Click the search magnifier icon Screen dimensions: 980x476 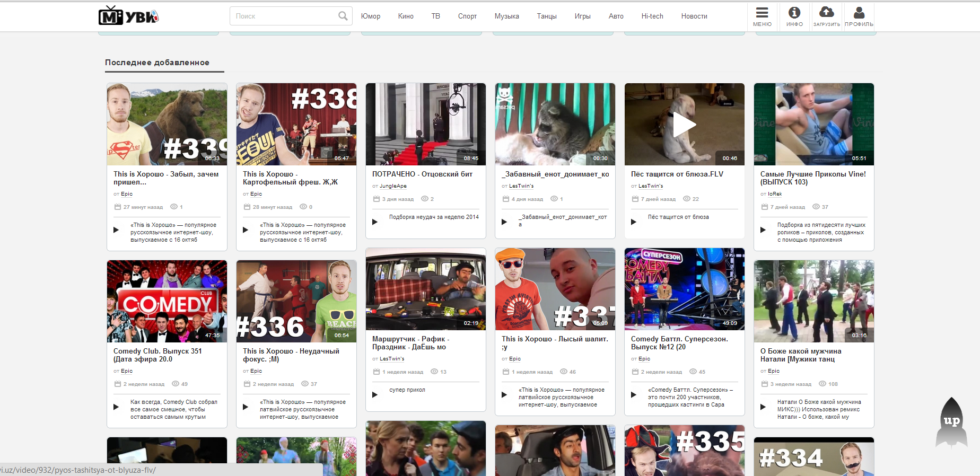coord(343,16)
